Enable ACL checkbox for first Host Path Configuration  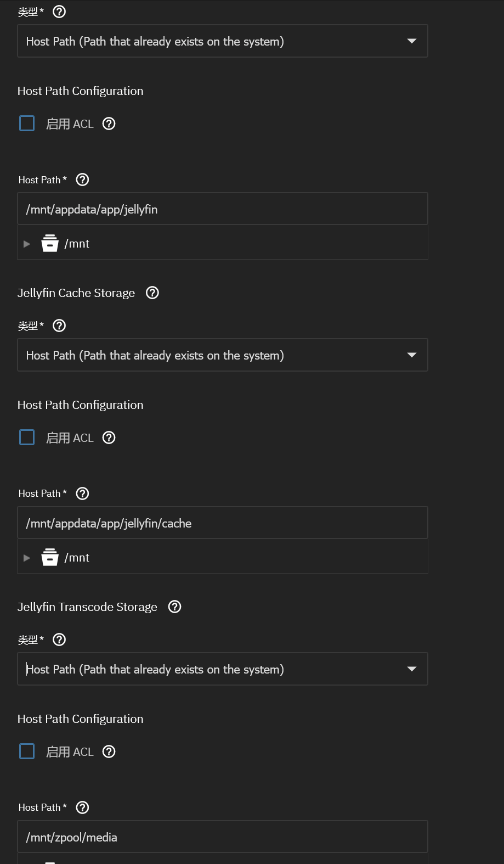point(27,123)
